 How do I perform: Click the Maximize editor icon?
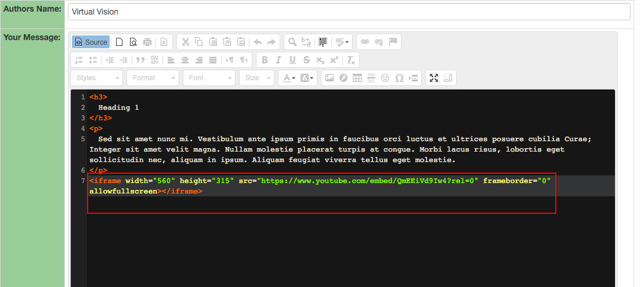434,78
